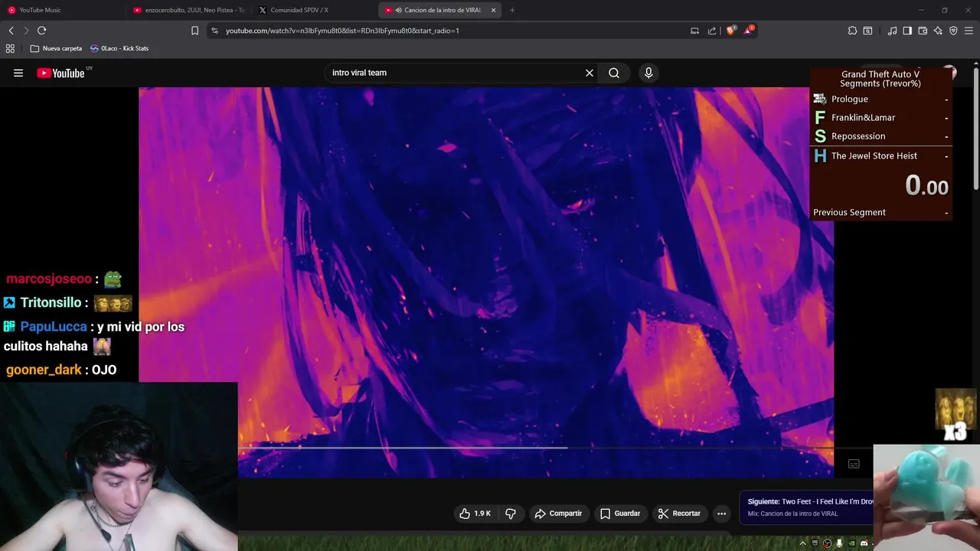
Task: Switch to the enzocerobulto Neo Pistea tab
Action: point(188,10)
